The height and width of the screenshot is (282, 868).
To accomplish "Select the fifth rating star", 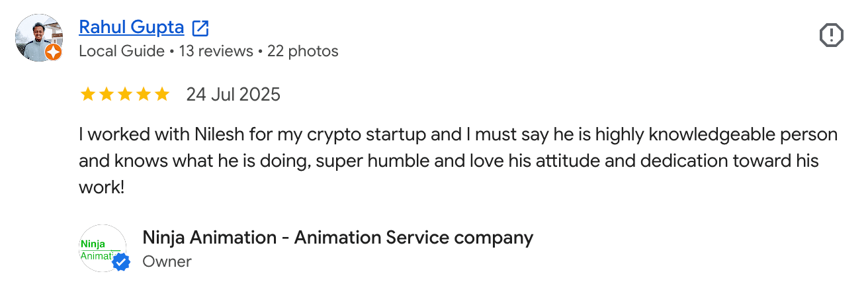I will [x=161, y=95].
